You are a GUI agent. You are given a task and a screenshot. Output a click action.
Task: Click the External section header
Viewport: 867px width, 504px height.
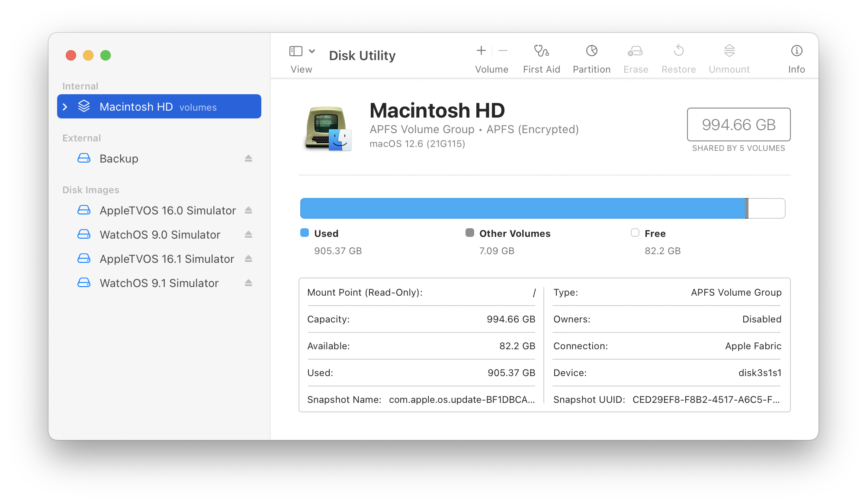(82, 138)
